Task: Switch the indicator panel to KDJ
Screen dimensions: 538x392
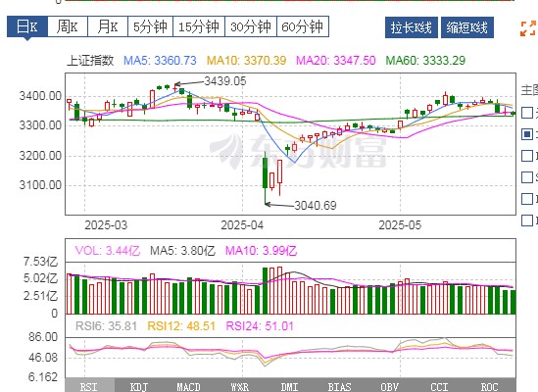Action: tap(139, 386)
